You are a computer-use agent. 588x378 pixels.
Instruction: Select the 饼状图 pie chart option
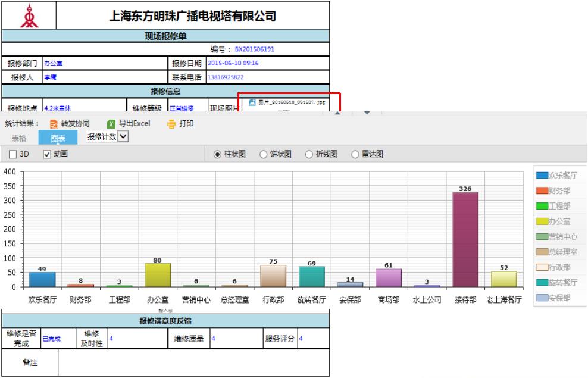click(263, 154)
